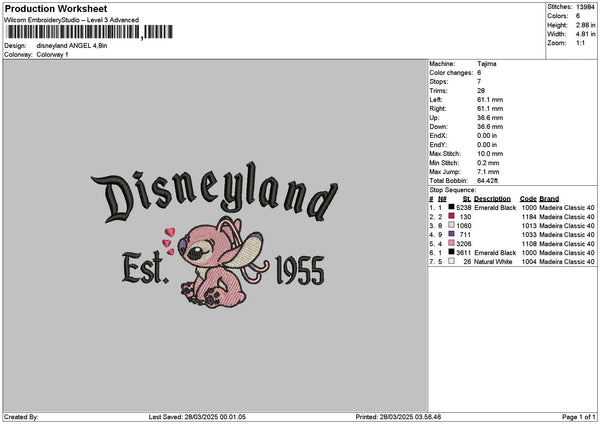This screenshot has width=600, height=424.
Task: Click the 'Colorway 1' value
Action: (52, 55)
